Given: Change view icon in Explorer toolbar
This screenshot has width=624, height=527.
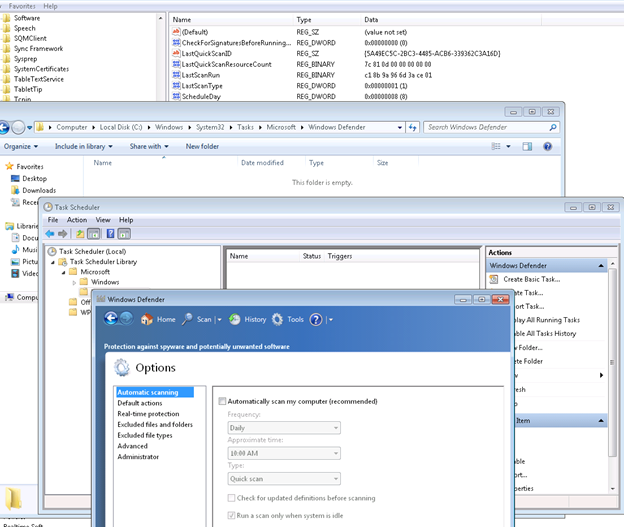Looking at the screenshot, I should 496,146.
